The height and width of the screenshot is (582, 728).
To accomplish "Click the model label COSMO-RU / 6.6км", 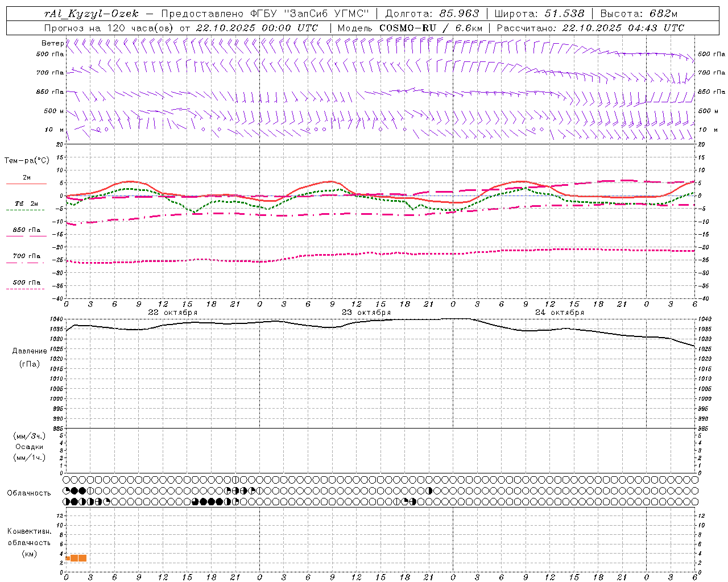I will pos(431,28).
